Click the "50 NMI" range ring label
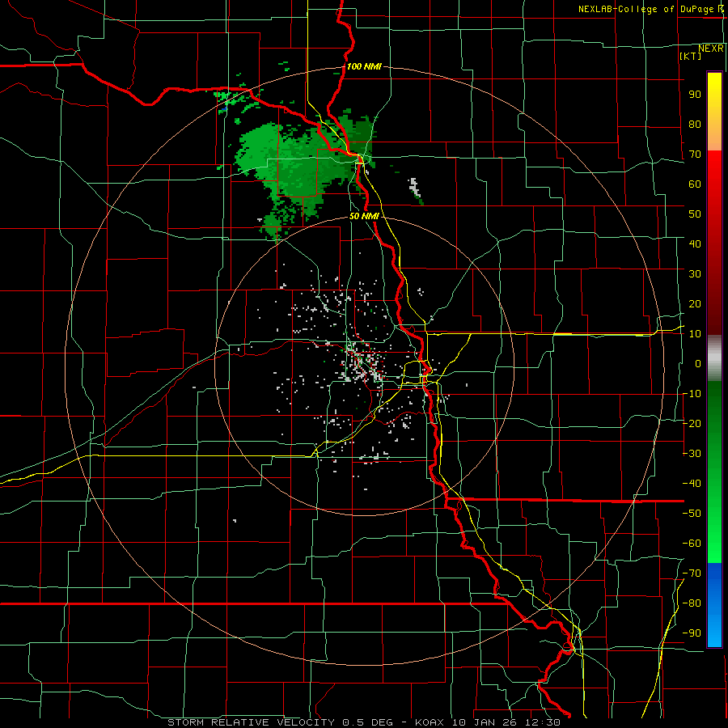The image size is (728, 728). click(x=364, y=216)
